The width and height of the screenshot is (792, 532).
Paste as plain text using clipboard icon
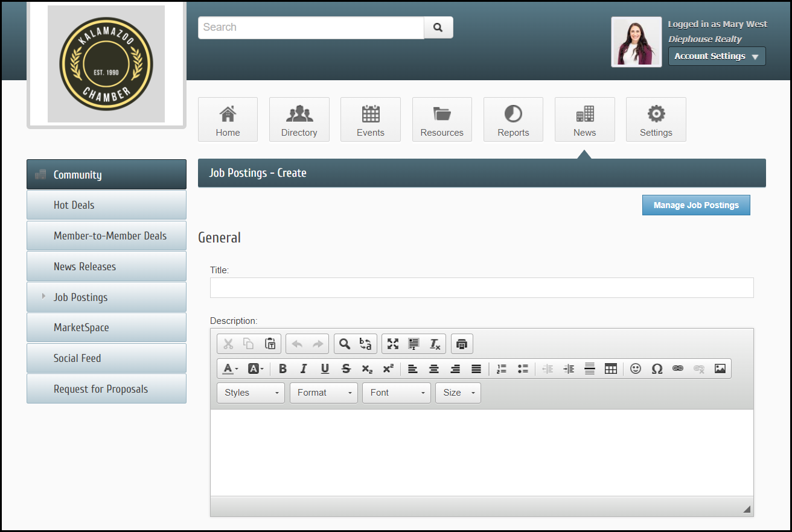point(270,344)
